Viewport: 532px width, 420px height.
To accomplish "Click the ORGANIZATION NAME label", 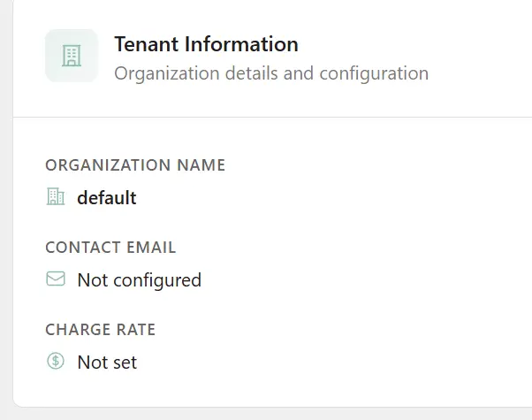I will pos(135,165).
